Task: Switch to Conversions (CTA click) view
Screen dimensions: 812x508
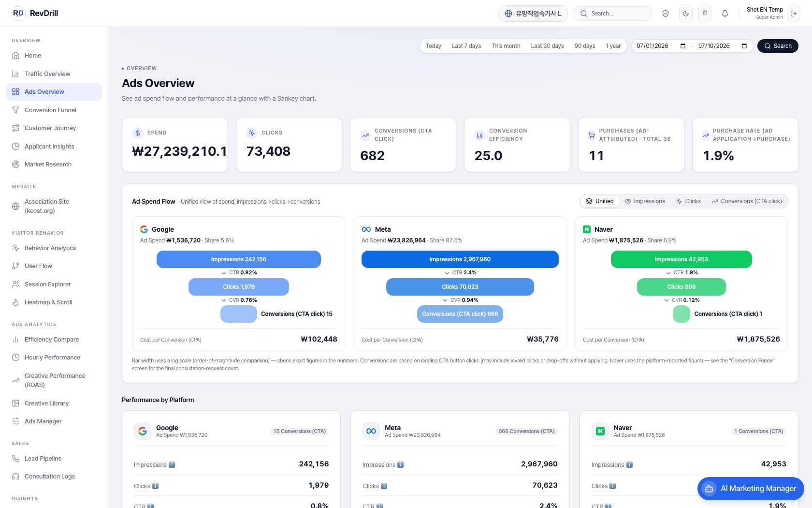Action: (x=747, y=201)
